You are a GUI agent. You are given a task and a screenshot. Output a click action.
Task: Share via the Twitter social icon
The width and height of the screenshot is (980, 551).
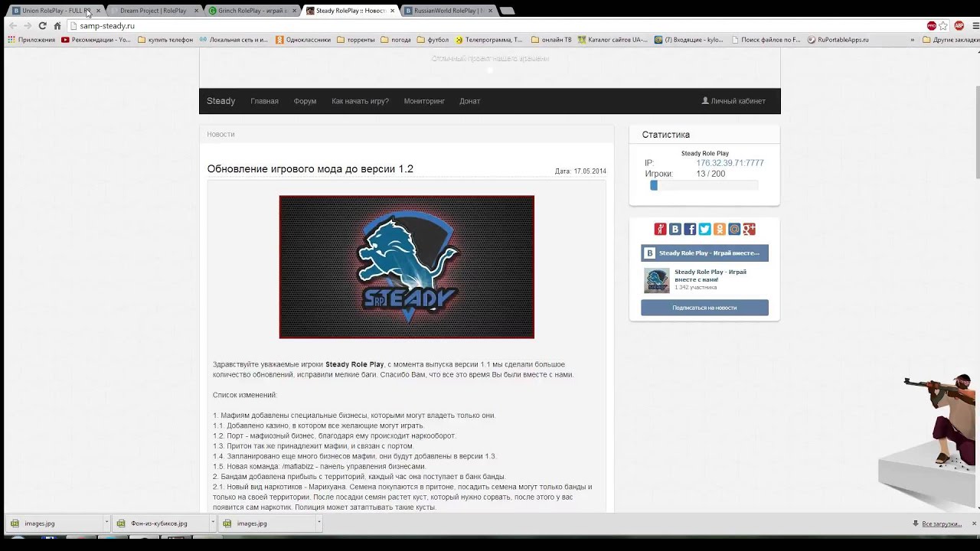(x=704, y=229)
